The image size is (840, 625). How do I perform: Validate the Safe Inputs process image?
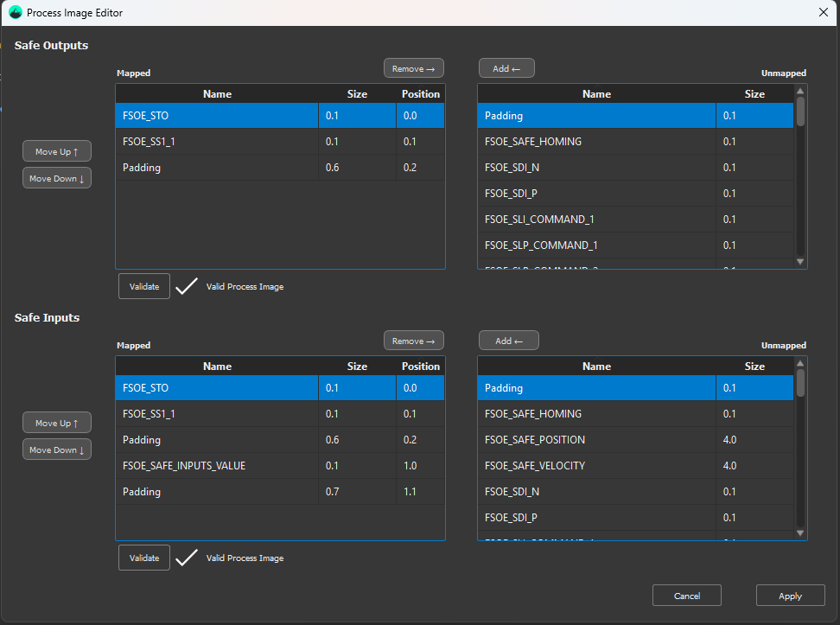point(144,558)
